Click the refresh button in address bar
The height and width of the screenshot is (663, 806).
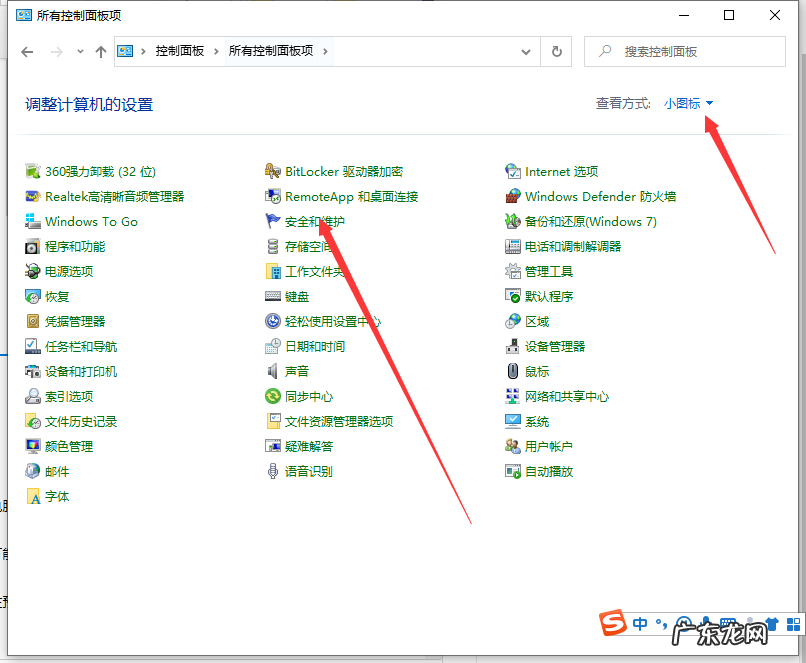556,51
